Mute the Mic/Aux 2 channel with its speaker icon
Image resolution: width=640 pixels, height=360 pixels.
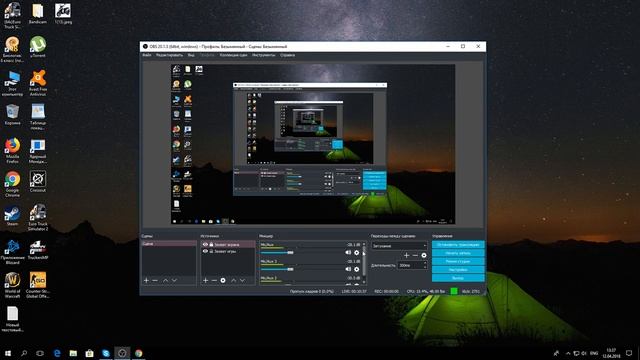click(348, 269)
